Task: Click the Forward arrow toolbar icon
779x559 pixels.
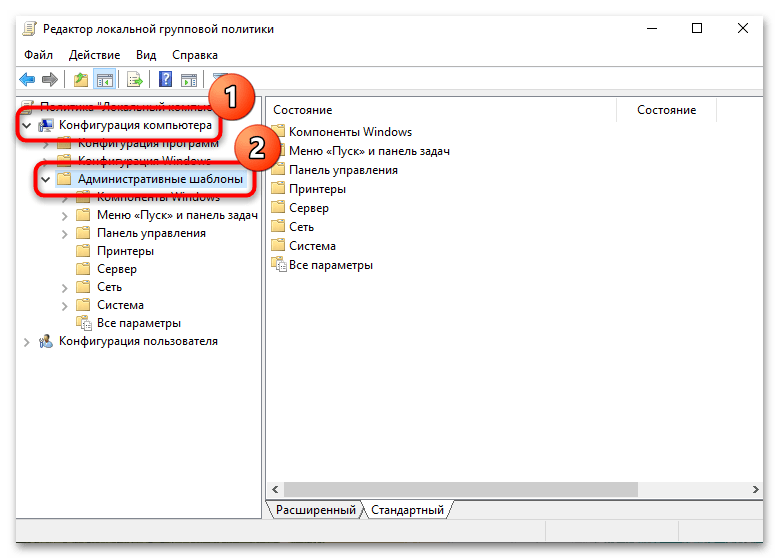Action: tap(50, 79)
